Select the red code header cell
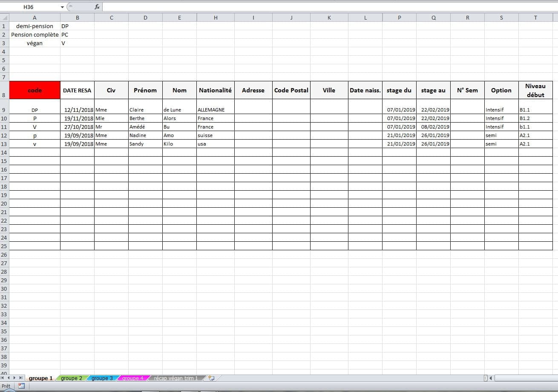558x392 pixels. (x=35, y=90)
